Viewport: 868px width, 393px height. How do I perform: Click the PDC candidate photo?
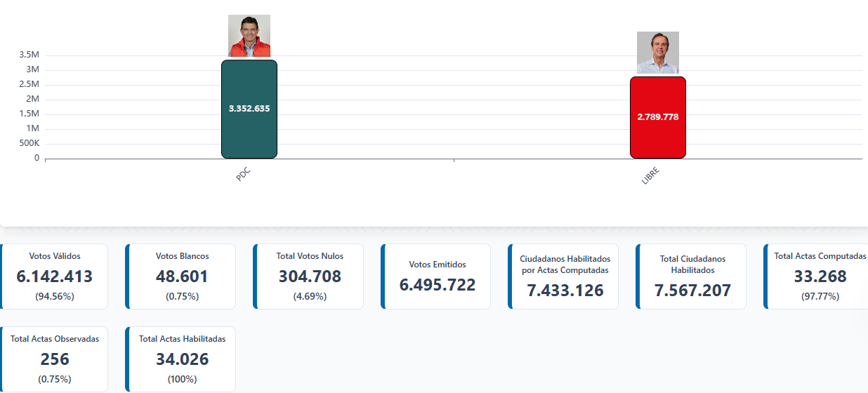pyautogui.click(x=249, y=36)
